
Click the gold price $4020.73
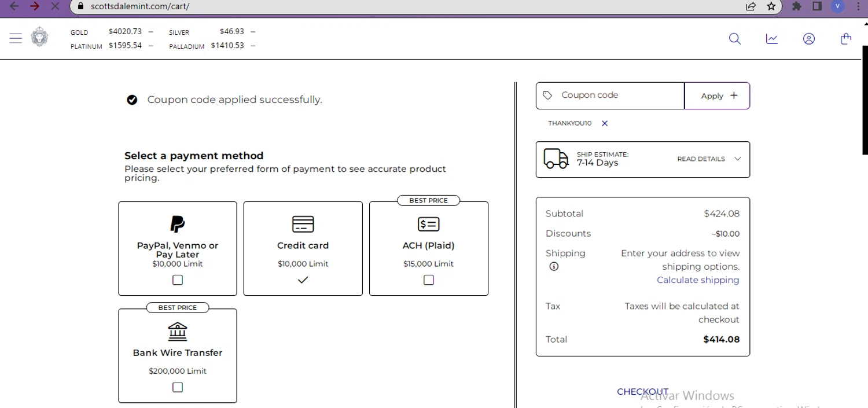125,31
